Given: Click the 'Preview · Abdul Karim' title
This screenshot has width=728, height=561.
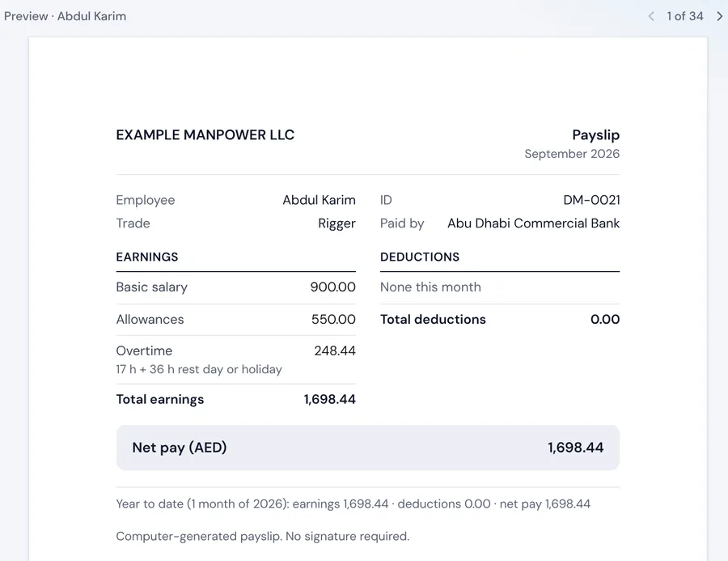Looking at the screenshot, I should coord(65,16).
